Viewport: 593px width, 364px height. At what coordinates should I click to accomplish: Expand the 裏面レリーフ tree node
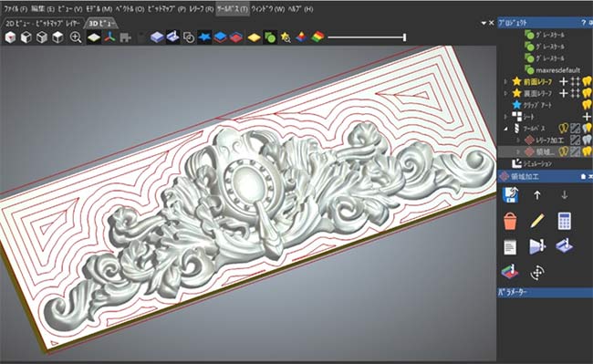[505, 93]
